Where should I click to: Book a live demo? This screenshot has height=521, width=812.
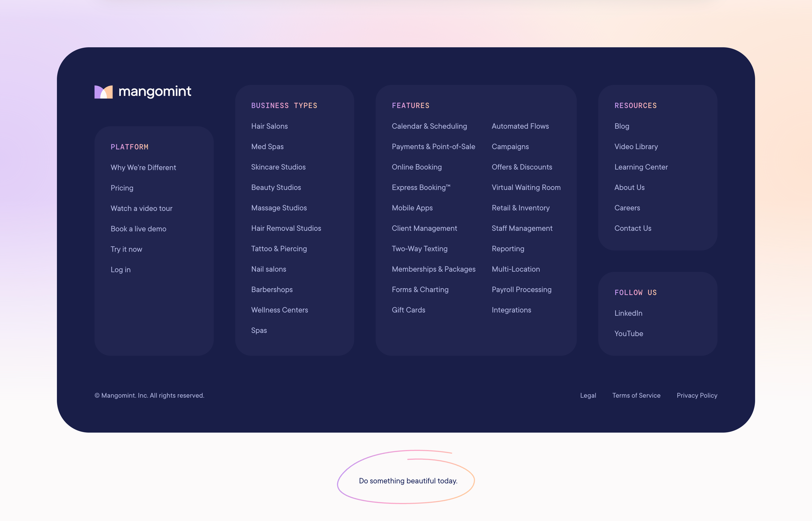coord(138,229)
